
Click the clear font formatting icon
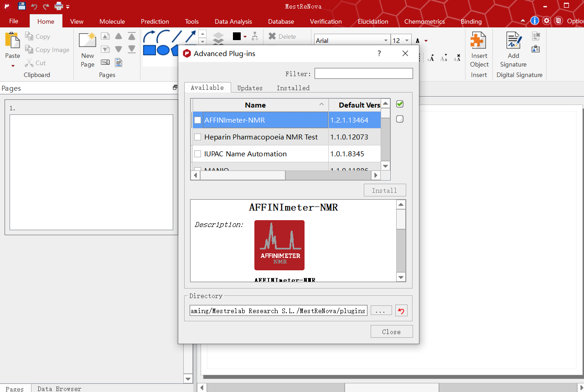457,58
